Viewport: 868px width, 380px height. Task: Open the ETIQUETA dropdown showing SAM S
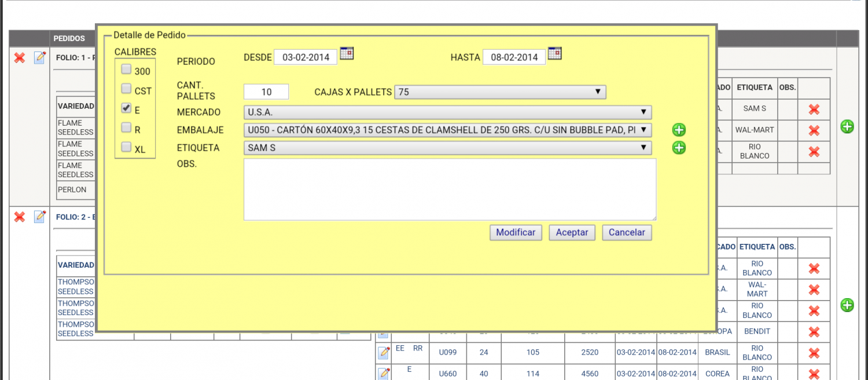[x=447, y=148]
